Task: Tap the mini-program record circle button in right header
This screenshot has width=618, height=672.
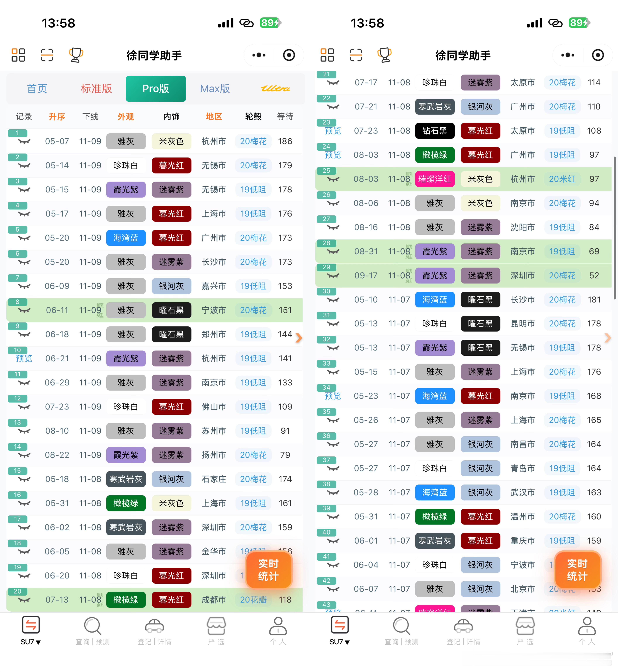Action: click(x=598, y=55)
